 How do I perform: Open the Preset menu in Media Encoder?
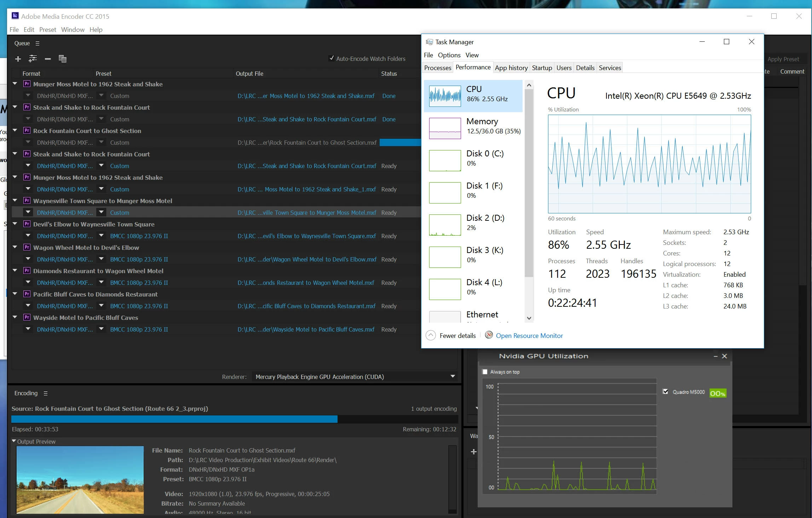point(47,30)
